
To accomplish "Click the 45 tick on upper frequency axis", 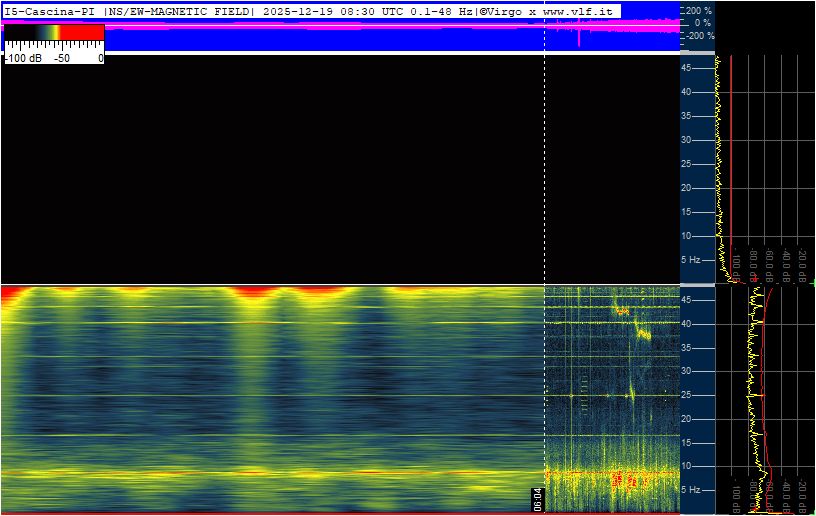I will 686,68.
